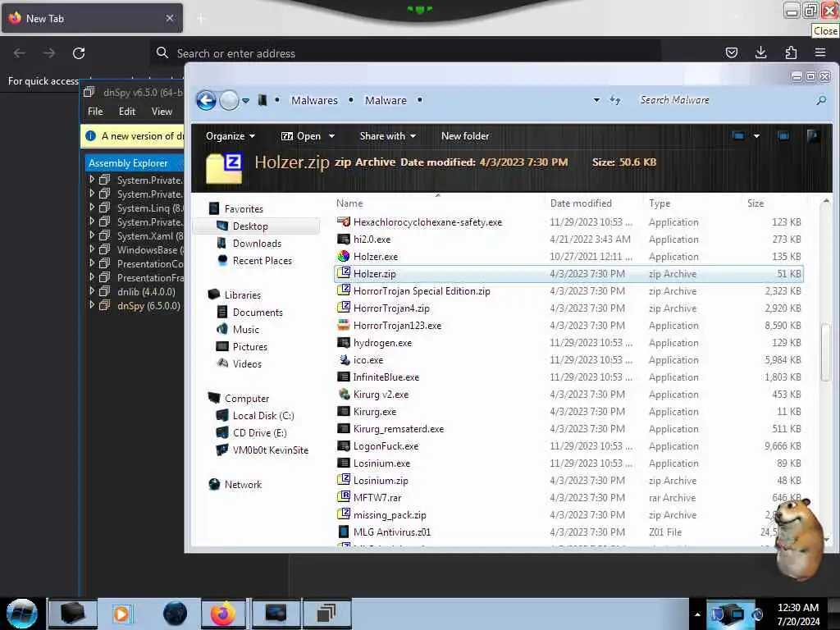The image size is (840, 630).
Task: Reload the Firefox page
Action: (79, 53)
